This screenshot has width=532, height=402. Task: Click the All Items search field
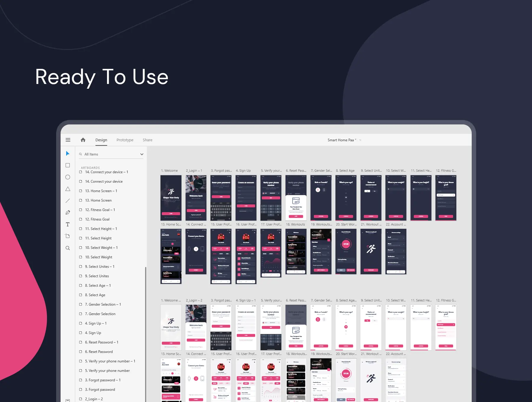pos(111,154)
